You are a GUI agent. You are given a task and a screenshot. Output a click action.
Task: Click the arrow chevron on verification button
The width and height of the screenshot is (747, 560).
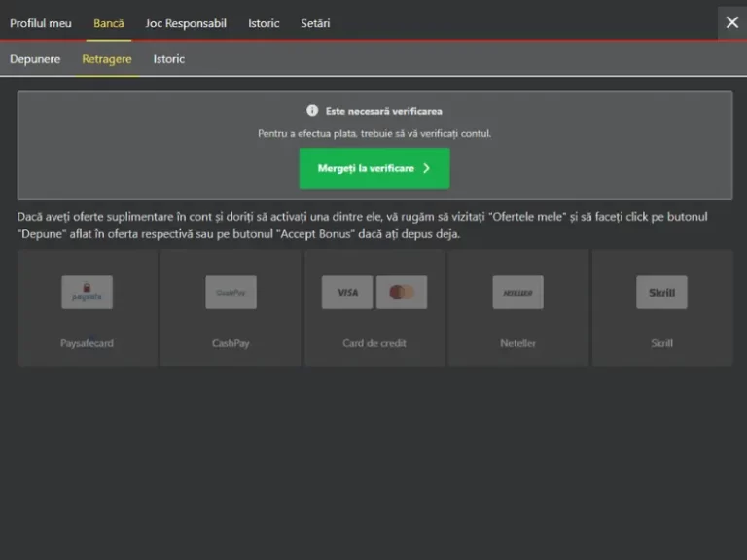coord(426,168)
